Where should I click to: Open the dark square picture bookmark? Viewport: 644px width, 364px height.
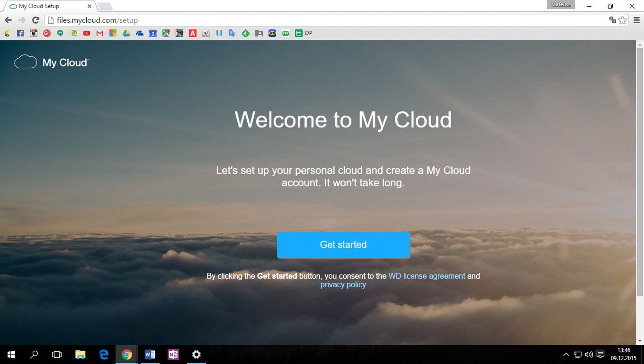point(179,33)
